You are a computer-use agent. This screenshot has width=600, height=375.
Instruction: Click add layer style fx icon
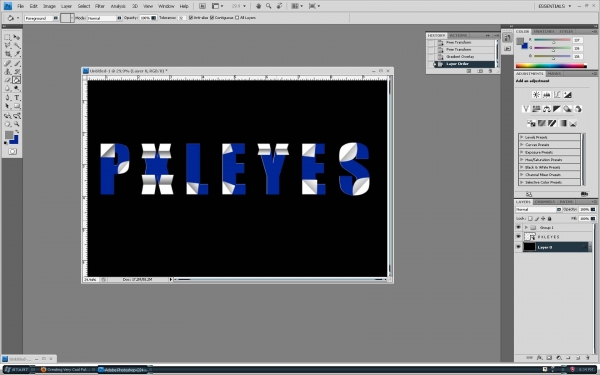(x=539, y=358)
